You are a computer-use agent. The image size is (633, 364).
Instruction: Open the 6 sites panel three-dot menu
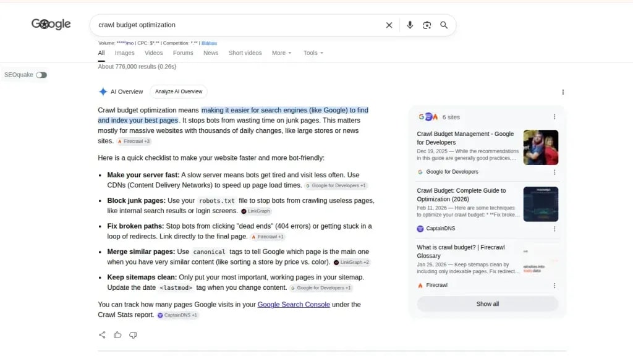point(554,117)
